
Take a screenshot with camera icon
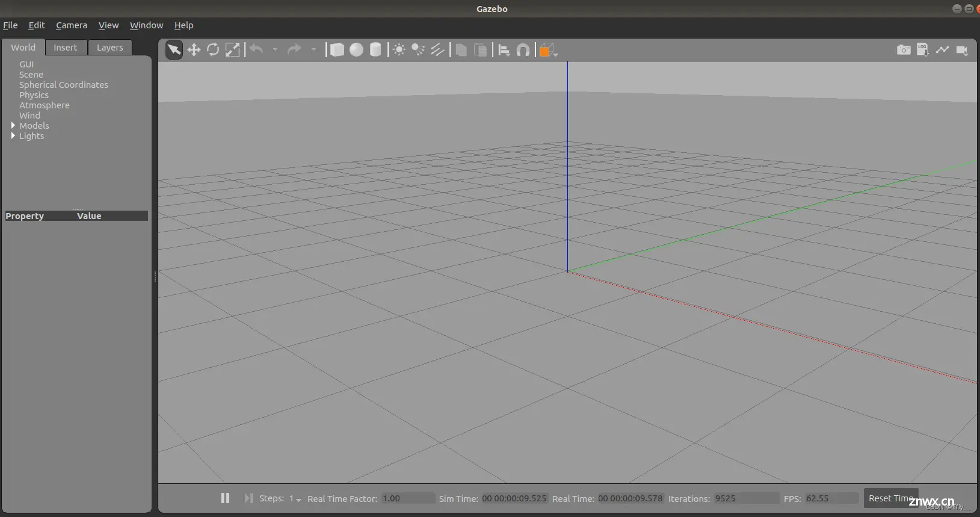904,50
